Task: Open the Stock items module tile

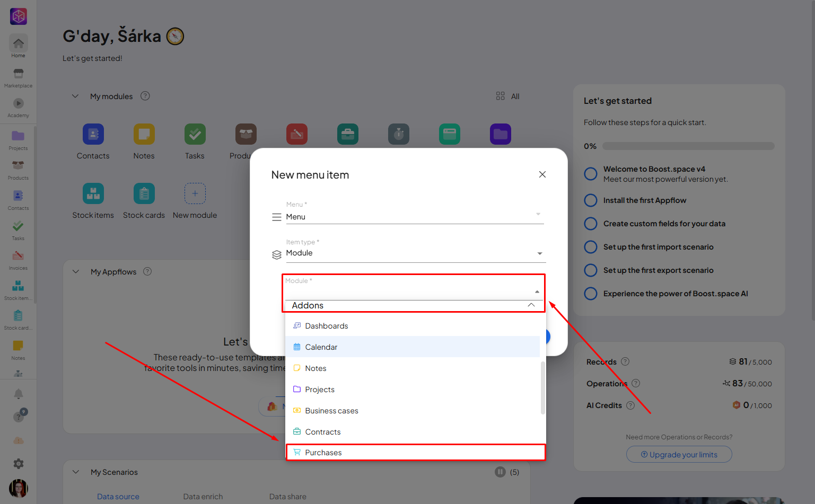Action: tap(93, 194)
